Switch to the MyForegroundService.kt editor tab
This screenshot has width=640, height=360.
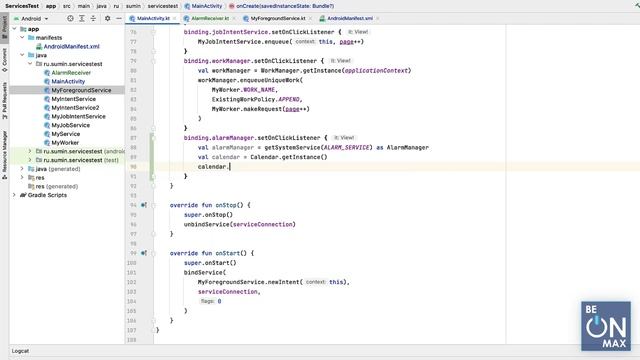point(278,18)
